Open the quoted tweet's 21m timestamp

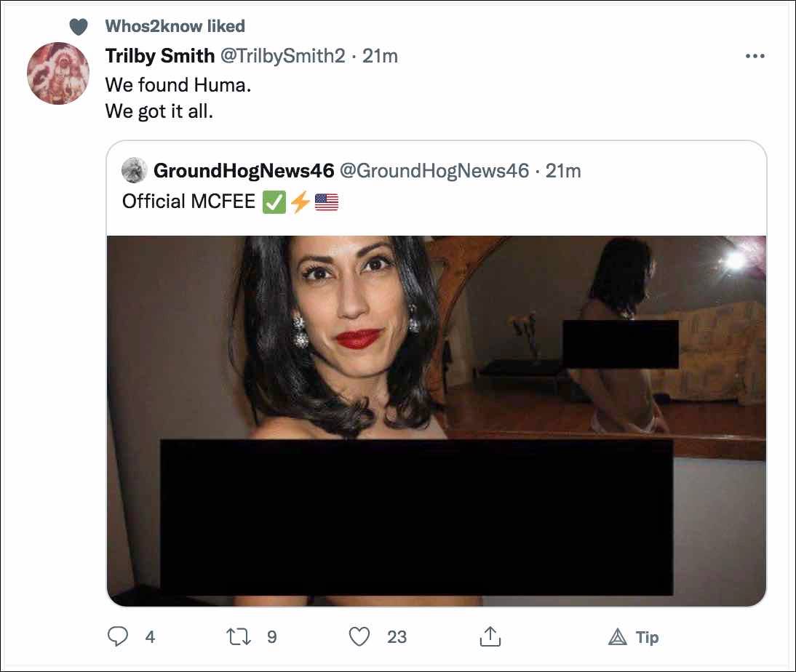click(x=563, y=171)
